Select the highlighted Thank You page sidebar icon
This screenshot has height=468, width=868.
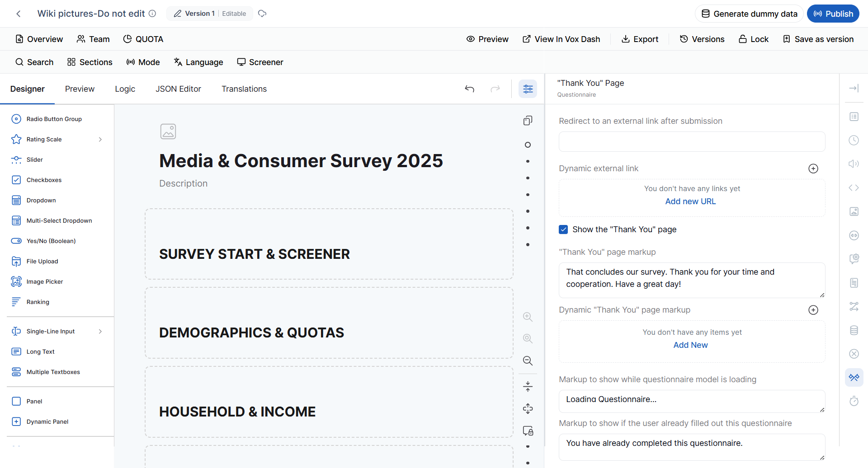click(x=854, y=377)
